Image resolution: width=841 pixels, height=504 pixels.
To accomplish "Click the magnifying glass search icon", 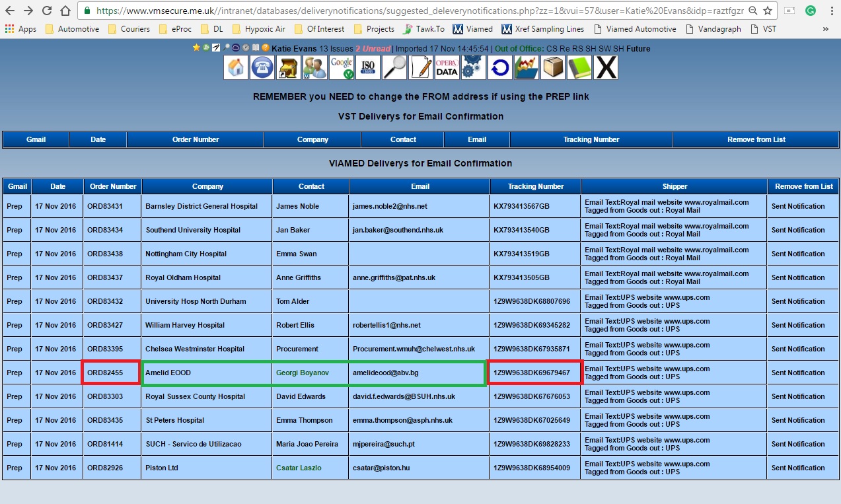I will pyautogui.click(x=394, y=67).
